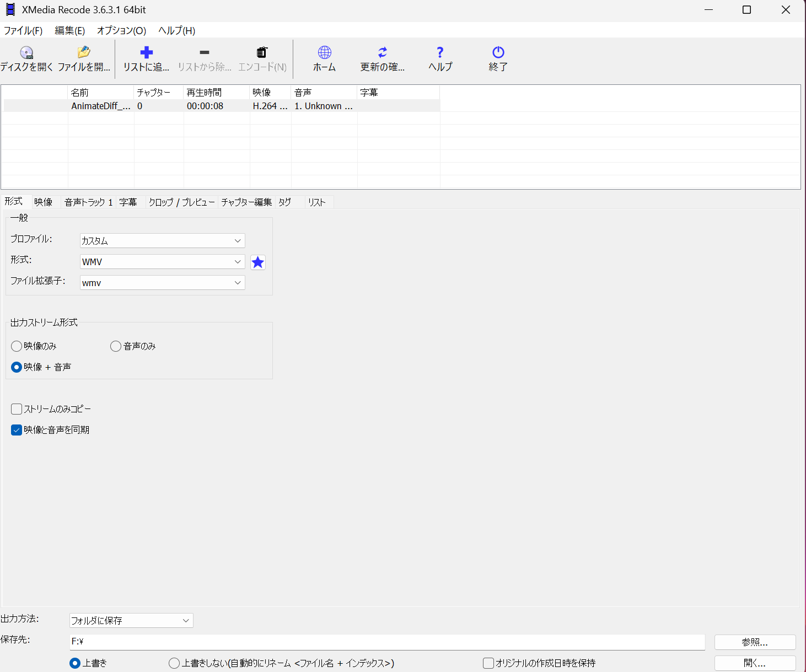Switch to the 映像 tab
Image resolution: width=806 pixels, height=672 pixels.
click(x=44, y=202)
